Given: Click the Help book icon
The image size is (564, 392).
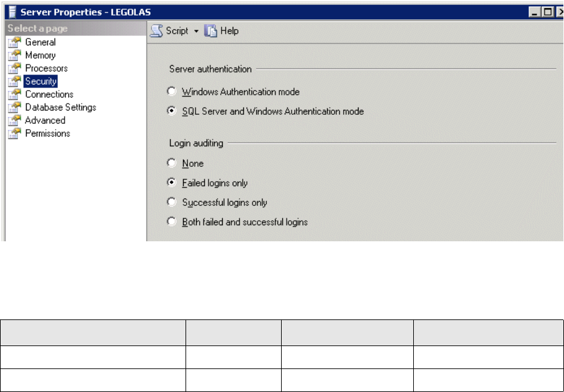Looking at the screenshot, I should [211, 31].
